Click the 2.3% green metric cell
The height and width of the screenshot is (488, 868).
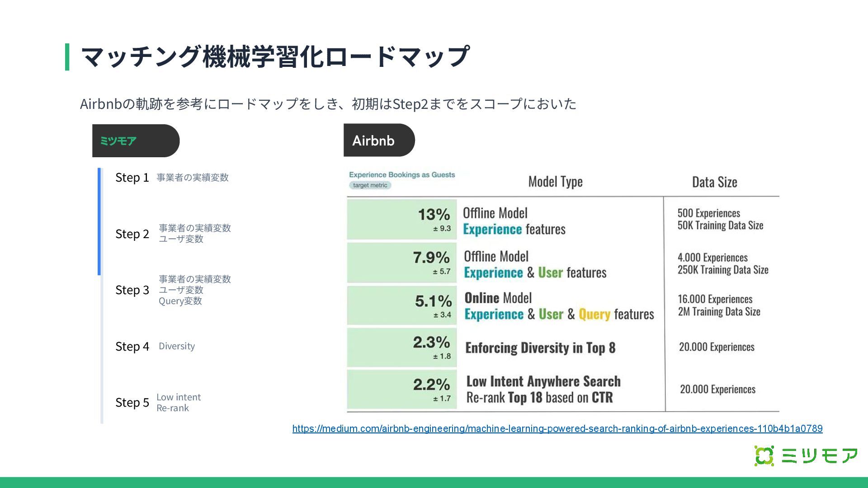coord(402,347)
